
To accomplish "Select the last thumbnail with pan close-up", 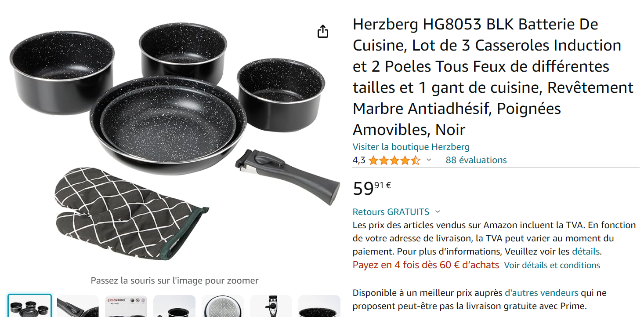I will point(319,306).
